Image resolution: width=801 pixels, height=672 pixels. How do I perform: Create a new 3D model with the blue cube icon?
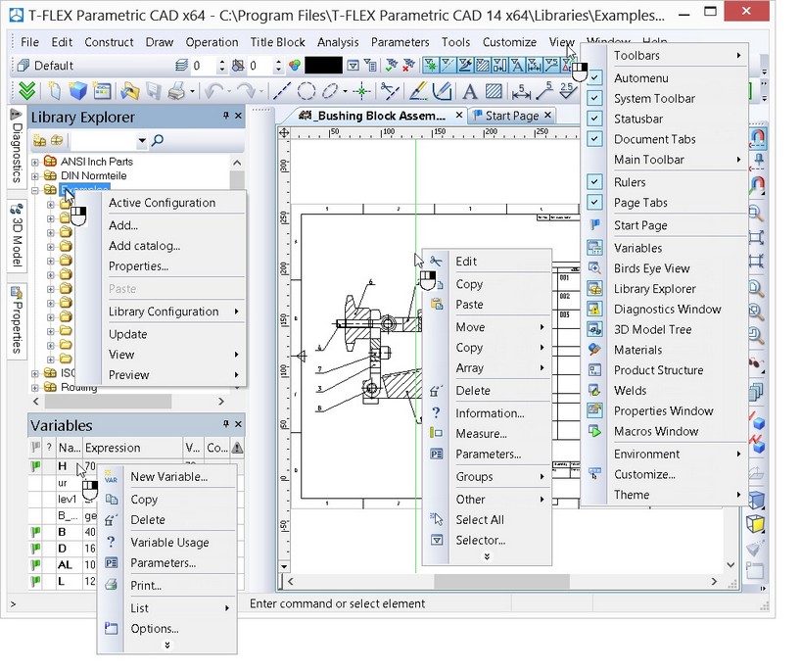tap(78, 91)
